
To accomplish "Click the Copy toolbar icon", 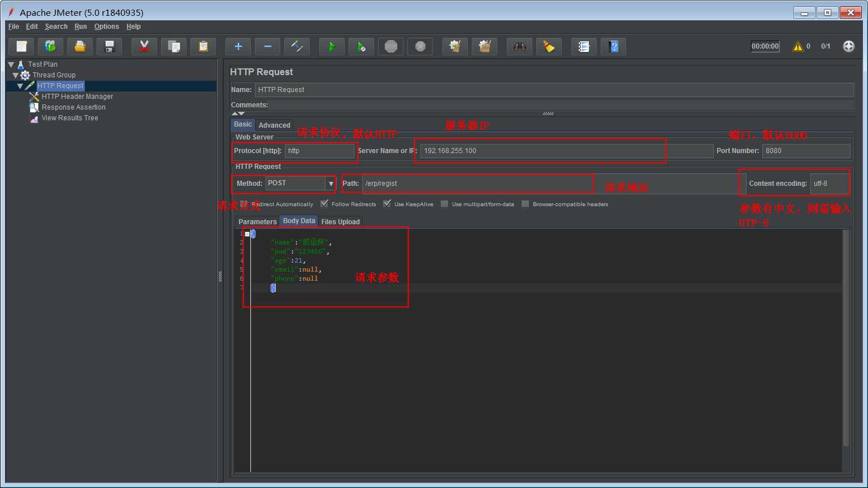I will (x=173, y=46).
